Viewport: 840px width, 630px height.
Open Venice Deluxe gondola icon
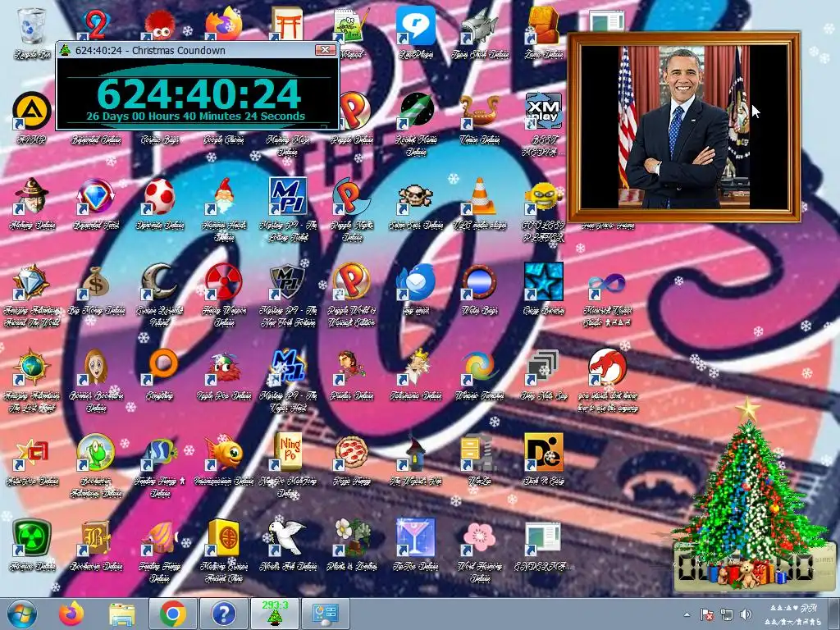(x=480, y=112)
